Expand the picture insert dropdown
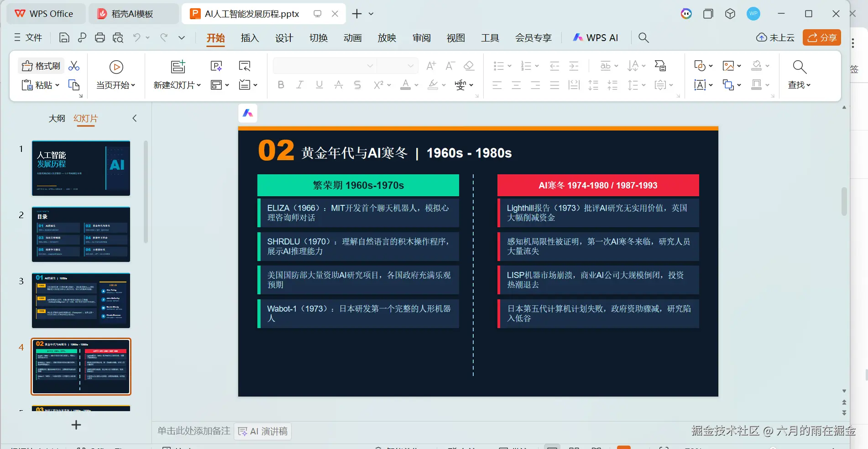The height and width of the screenshot is (449, 868). [x=739, y=66]
